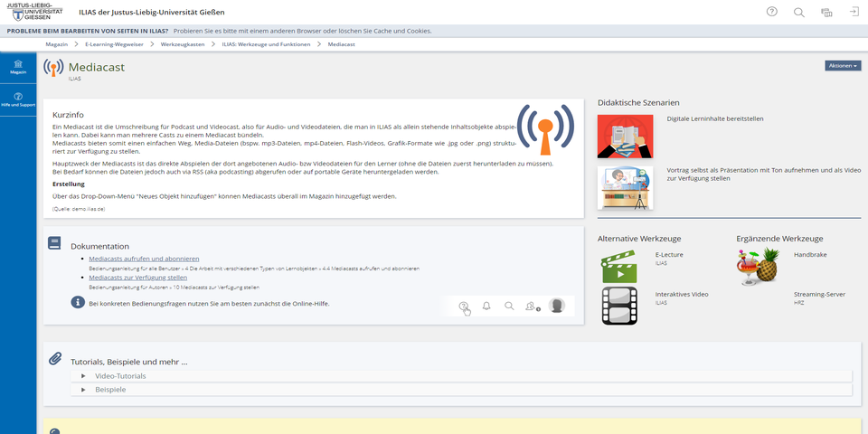The height and width of the screenshot is (434, 868).
Task: Click the Mediacast antenna icon beside the page title
Action: click(x=53, y=68)
